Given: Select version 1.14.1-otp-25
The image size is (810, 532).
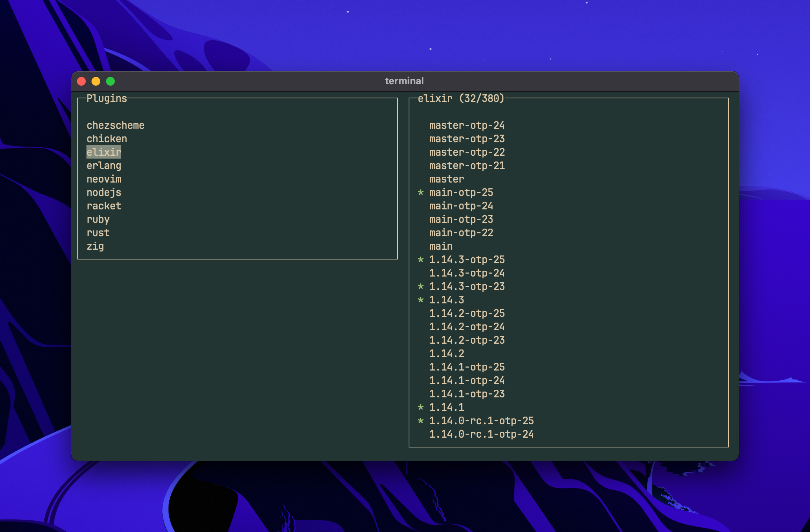Looking at the screenshot, I should click(467, 367).
